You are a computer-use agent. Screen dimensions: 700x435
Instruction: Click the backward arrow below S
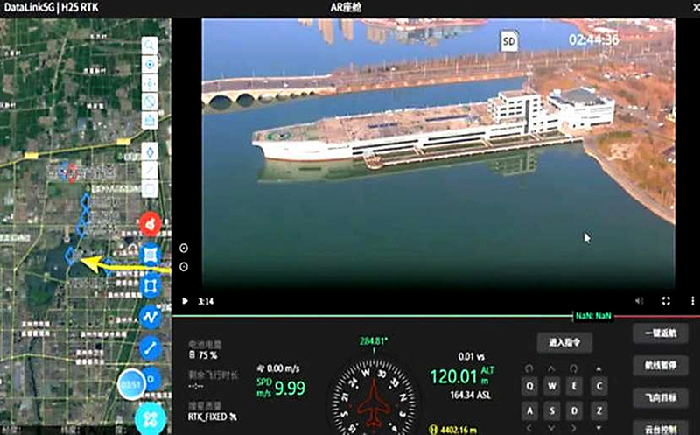click(x=552, y=428)
